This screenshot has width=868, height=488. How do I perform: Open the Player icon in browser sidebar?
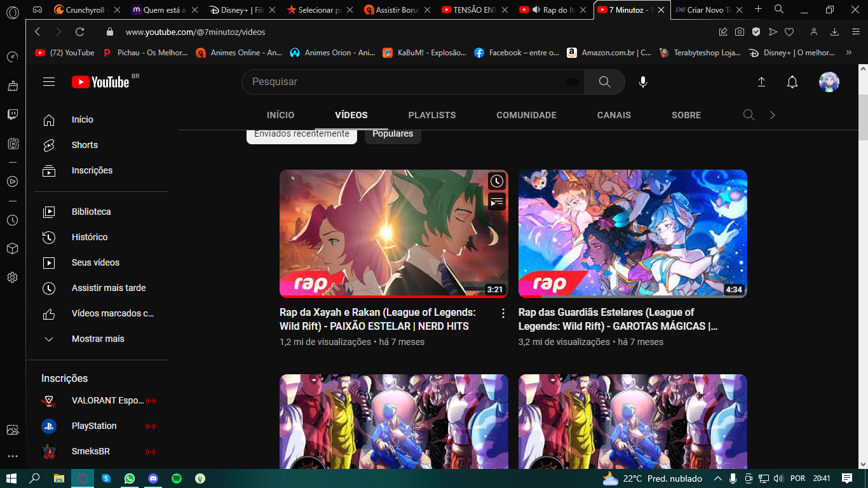pyautogui.click(x=12, y=181)
